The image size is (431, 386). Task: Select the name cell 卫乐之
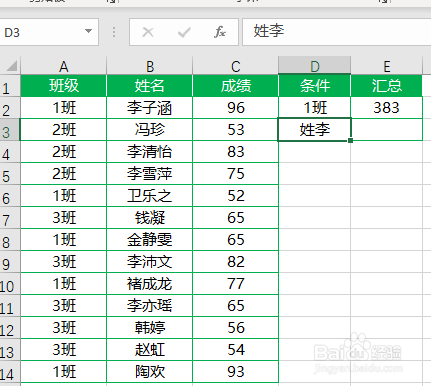coord(149,196)
